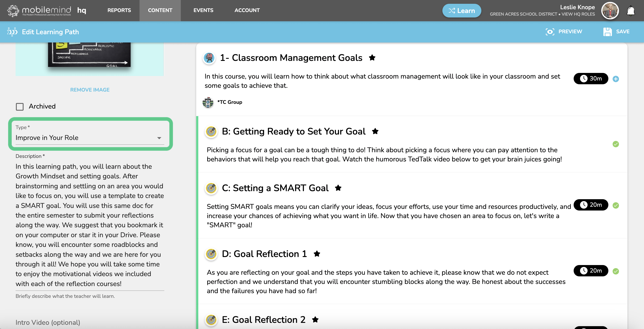The image size is (644, 329).
Task: Toggle the Archived checkbox
Action: 20,107
